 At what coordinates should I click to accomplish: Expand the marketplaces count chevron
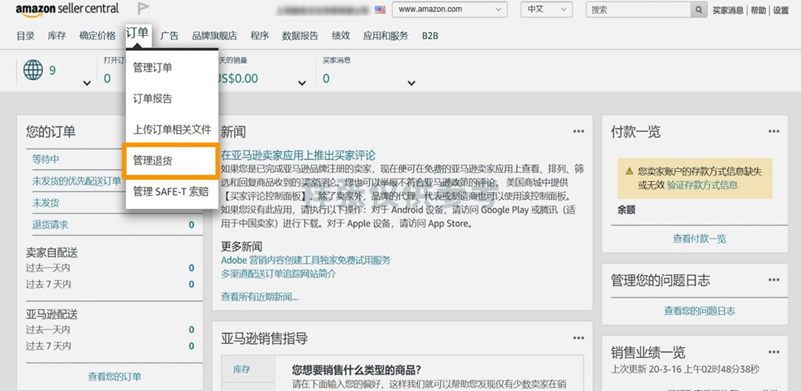[87, 83]
